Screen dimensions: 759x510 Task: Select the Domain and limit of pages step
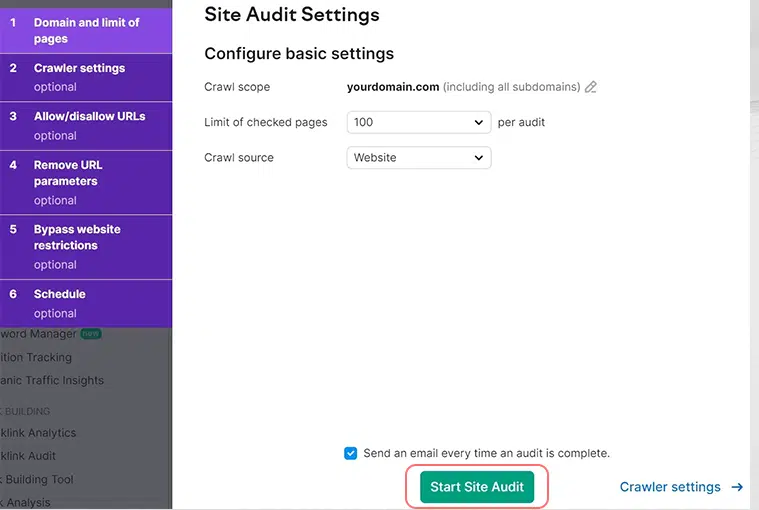pyautogui.click(x=86, y=30)
